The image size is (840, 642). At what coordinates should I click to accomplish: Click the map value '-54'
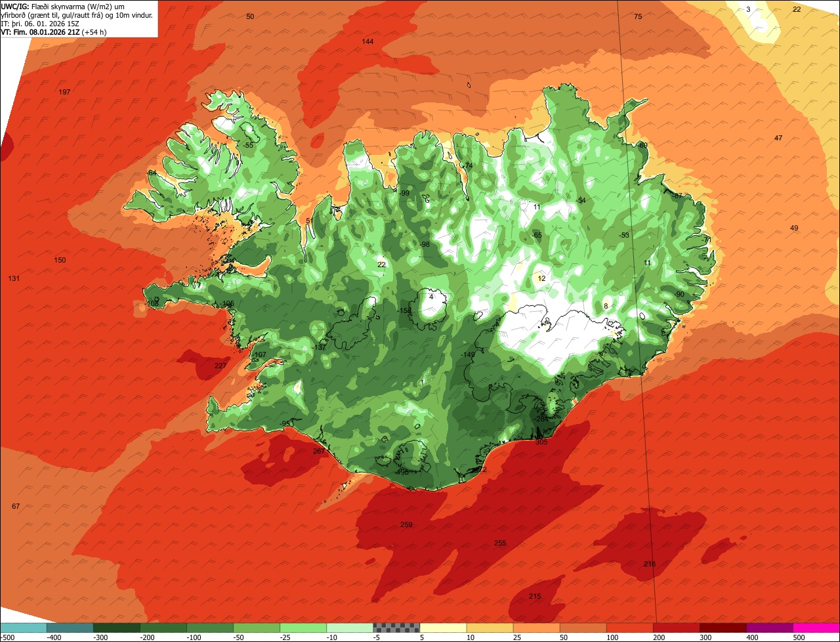click(x=580, y=201)
